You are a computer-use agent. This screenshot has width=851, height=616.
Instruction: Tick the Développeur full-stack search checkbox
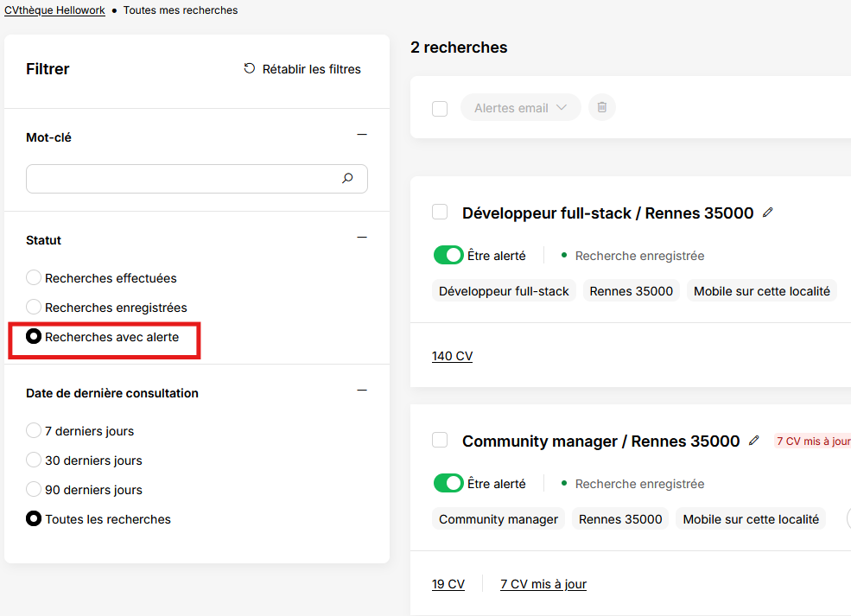tap(440, 212)
